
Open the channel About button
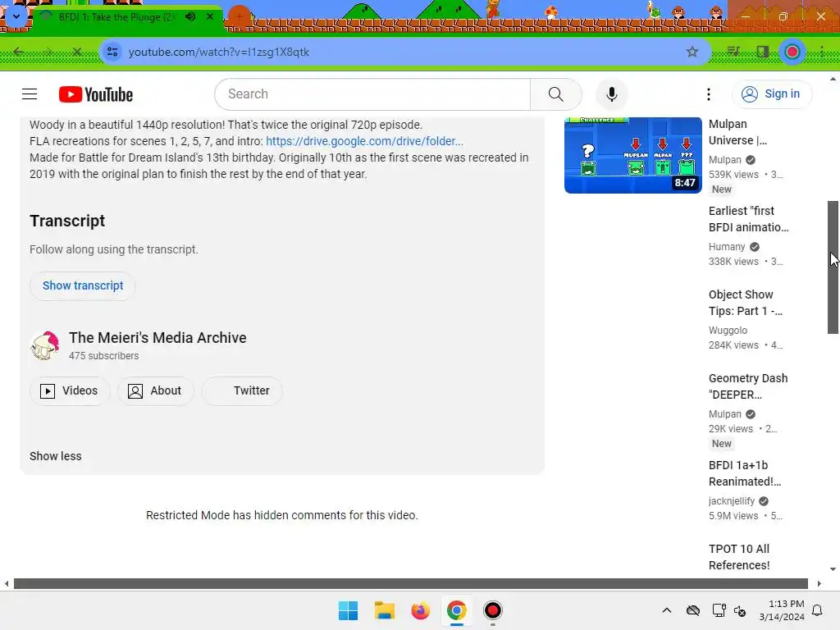(x=155, y=391)
